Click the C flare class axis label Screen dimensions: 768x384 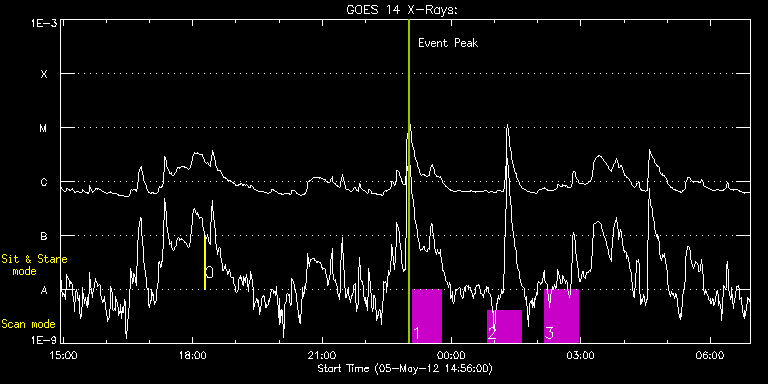point(44,182)
